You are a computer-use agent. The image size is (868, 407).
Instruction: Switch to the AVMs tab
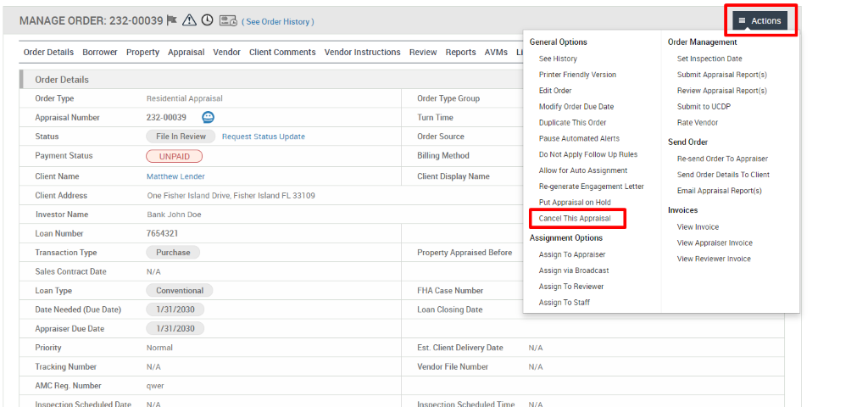[496, 52]
